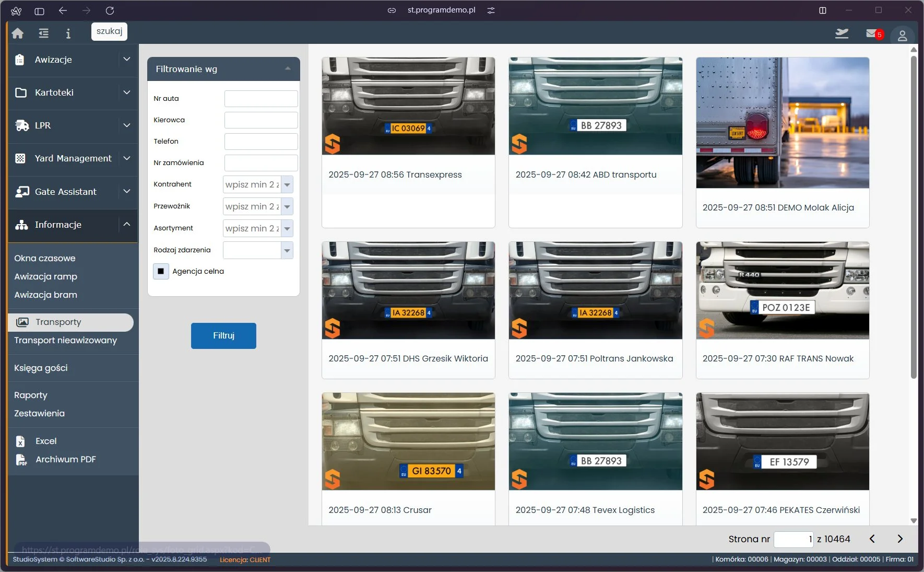Click the Awizacje clipboard icon
The width and height of the screenshot is (924, 572).
pos(20,60)
